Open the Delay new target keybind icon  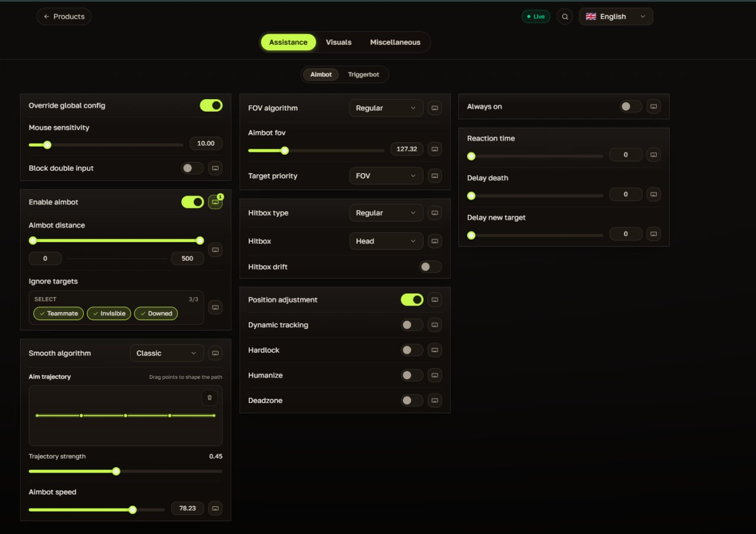coord(653,234)
